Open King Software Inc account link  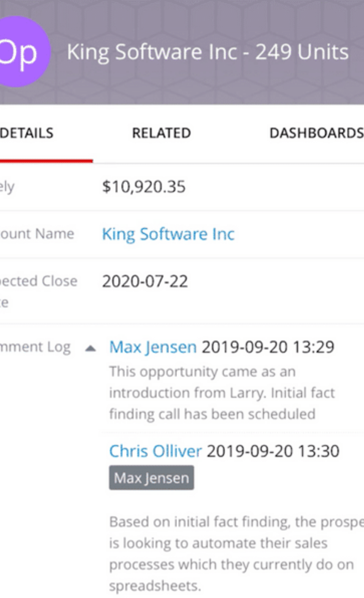point(168,234)
